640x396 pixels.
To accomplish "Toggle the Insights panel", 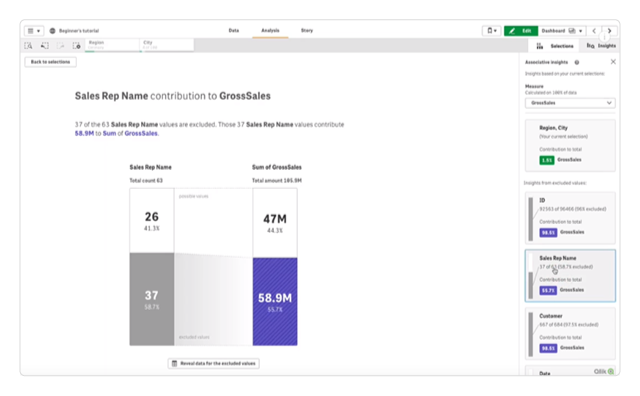I will tap(601, 46).
